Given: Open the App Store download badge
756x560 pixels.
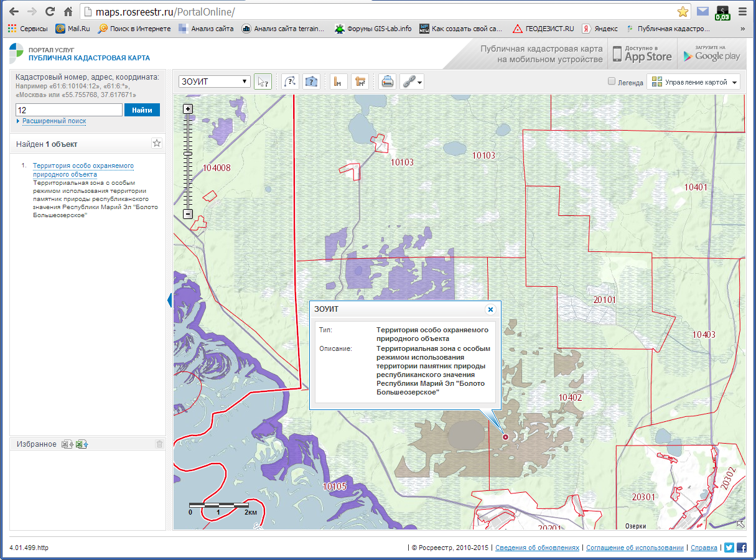Looking at the screenshot, I should [642, 54].
